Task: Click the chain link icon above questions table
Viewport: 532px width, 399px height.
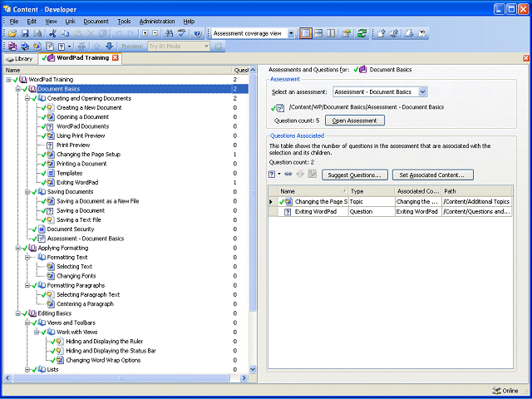Action: coord(288,175)
